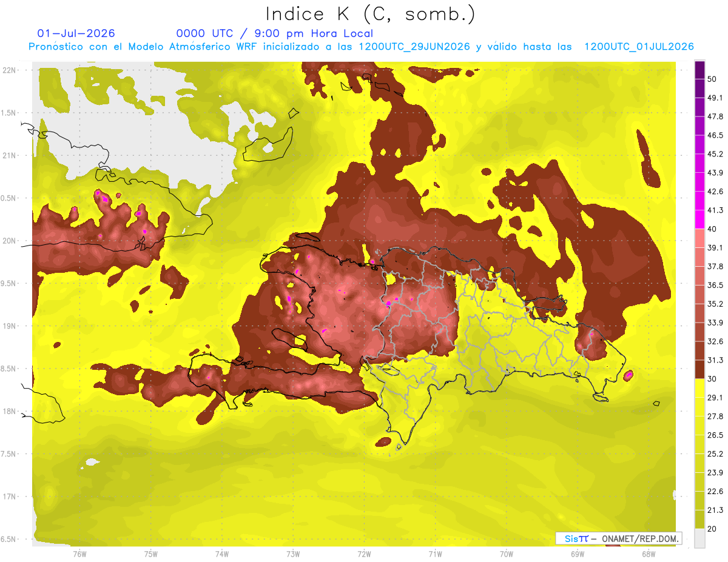
Task: Click the bright yellow swatch between 29.1 and 30
Action: coord(699,388)
